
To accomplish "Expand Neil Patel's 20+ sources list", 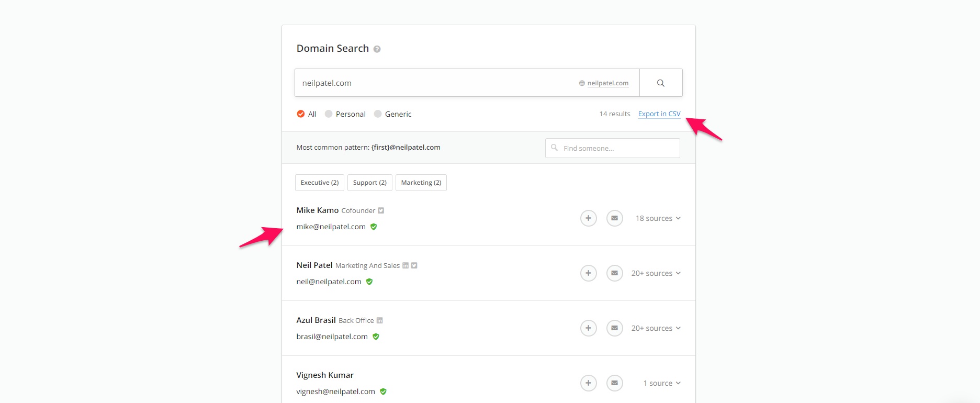I will click(x=656, y=273).
